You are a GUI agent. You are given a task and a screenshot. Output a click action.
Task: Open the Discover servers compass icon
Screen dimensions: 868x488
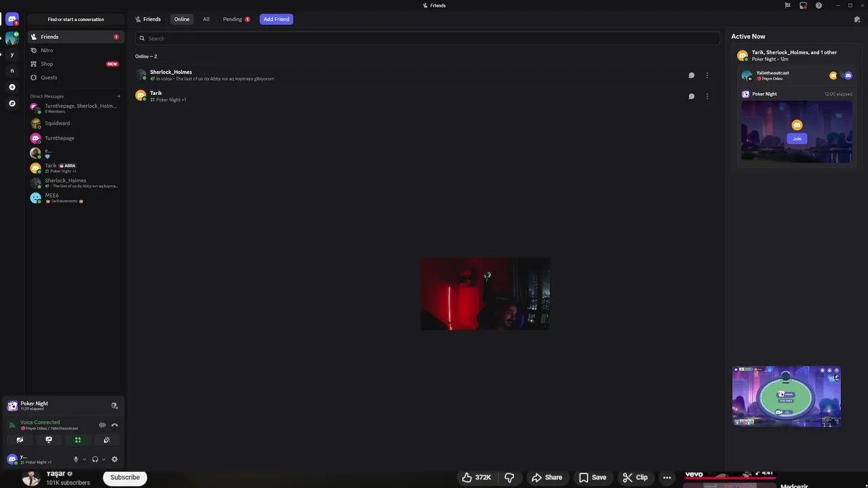pos(12,103)
